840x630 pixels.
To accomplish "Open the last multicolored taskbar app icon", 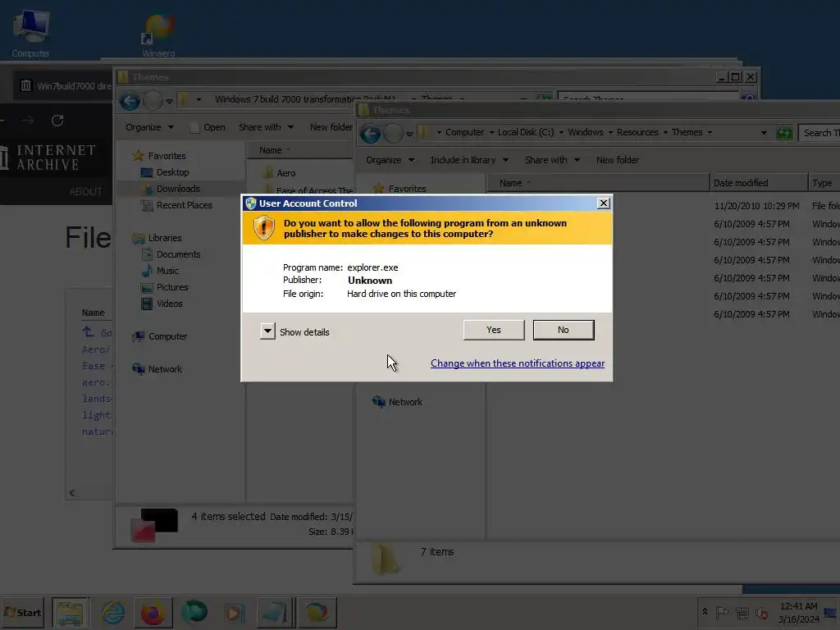I will tap(317, 612).
